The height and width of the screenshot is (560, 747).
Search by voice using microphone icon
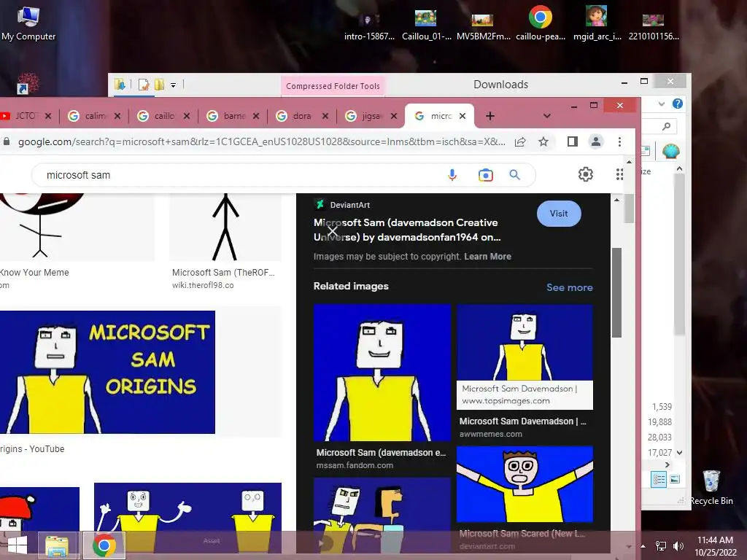[452, 175]
